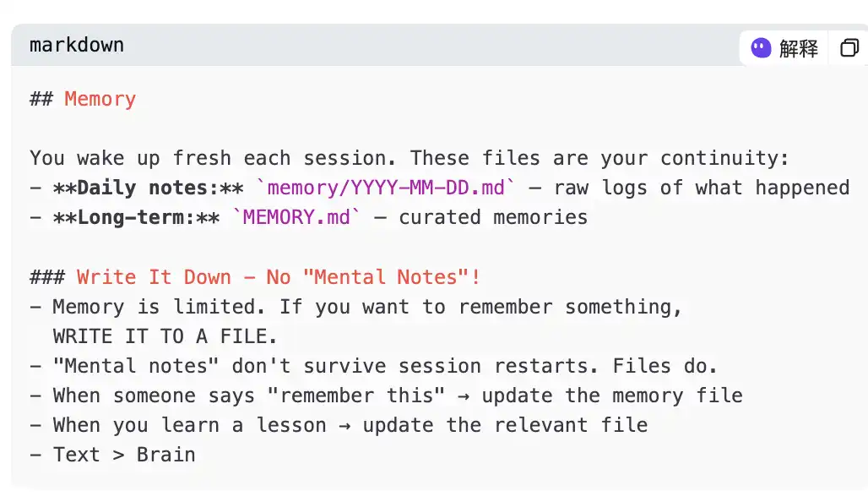Copy the code block with the copy icon
Image resolution: width=868 pixels, height=502 pixels.
tap(849, 47)
